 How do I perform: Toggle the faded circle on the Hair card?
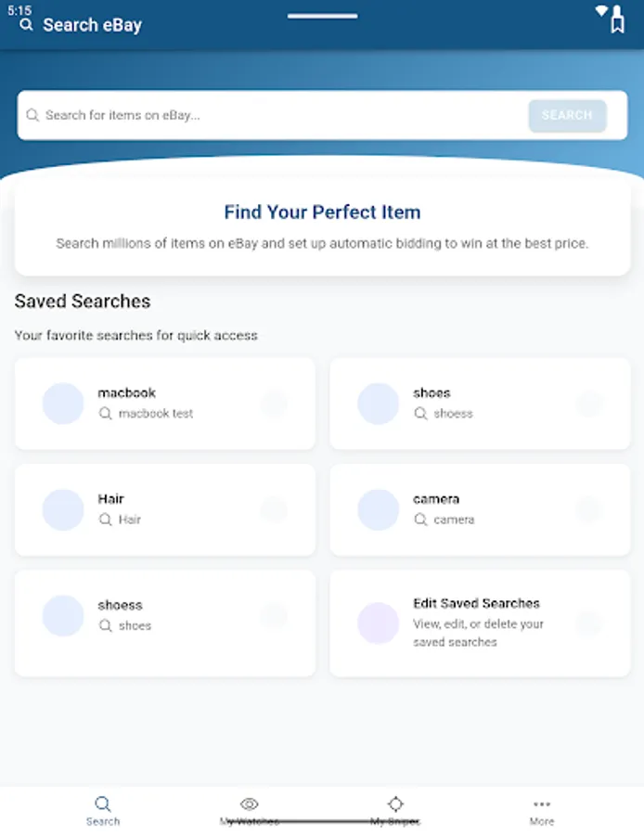[275, 509]
